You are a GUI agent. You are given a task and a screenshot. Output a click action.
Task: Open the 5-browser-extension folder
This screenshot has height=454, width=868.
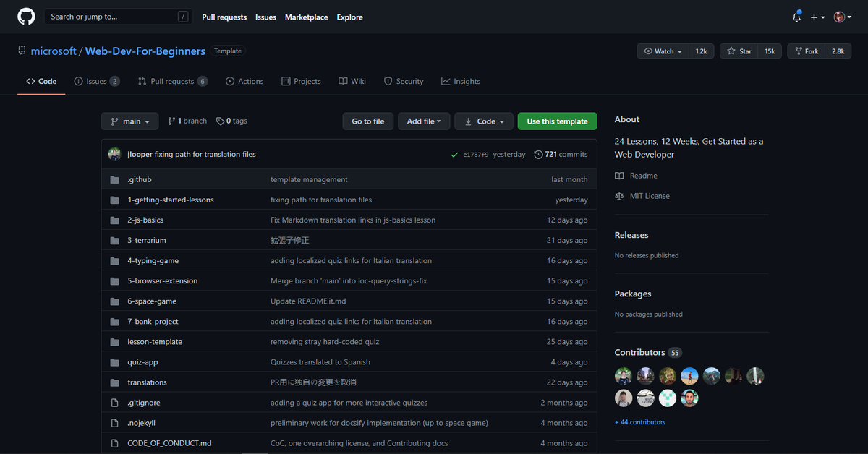pyautogui.click(x=162, y=280)
